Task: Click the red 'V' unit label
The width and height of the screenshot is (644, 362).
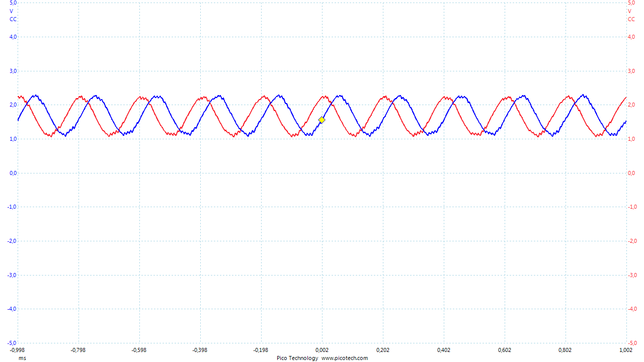Action: (629, 11)
